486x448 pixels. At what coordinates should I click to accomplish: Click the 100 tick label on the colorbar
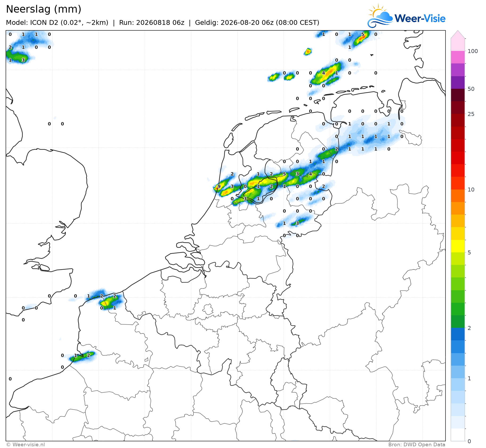click(473, 51)
